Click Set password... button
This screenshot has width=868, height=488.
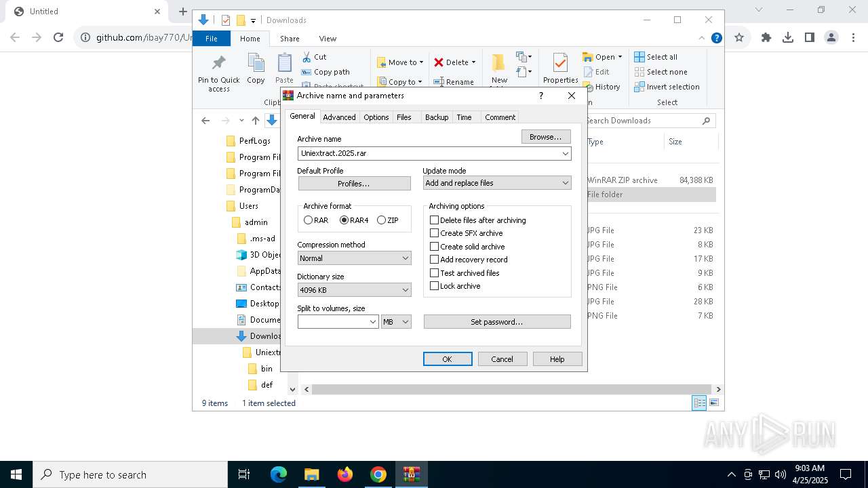497,322
